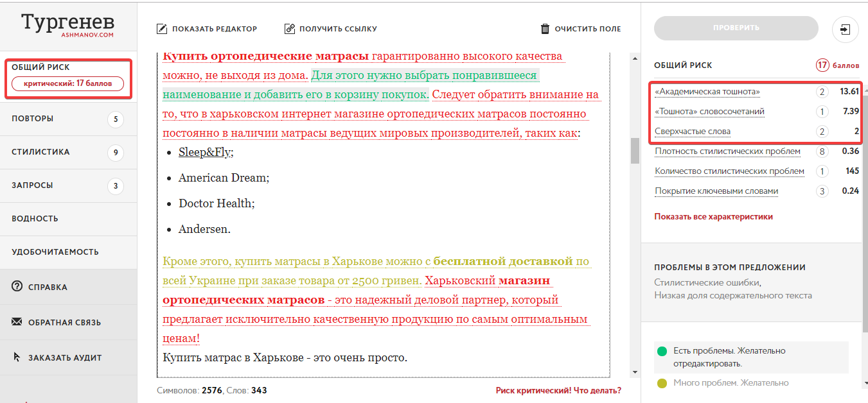
Task: Open the Справка page
Action: pos(68,287)
